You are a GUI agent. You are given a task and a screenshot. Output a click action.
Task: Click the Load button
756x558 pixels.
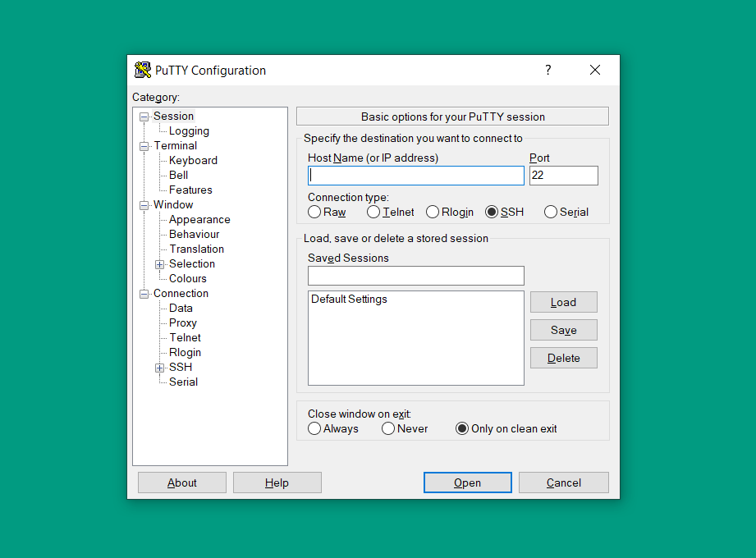pyautogui.click(x=564, y=302)
